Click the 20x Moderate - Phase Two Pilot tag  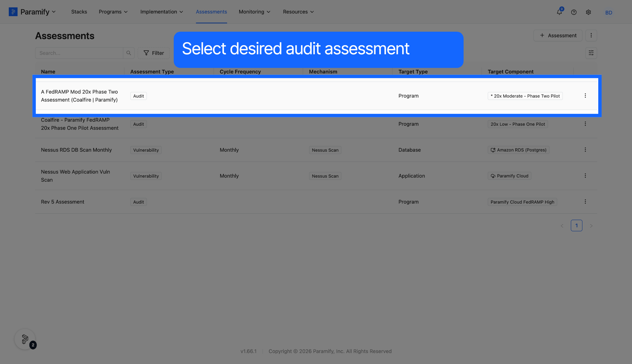pyautogui.click(x=525, y=96)
